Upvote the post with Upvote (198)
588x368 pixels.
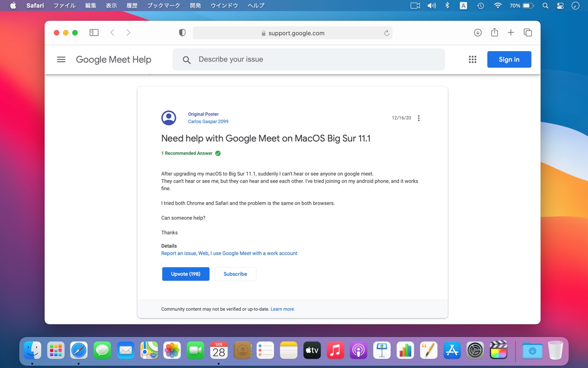pyautogui.click(x=185, y=274)
